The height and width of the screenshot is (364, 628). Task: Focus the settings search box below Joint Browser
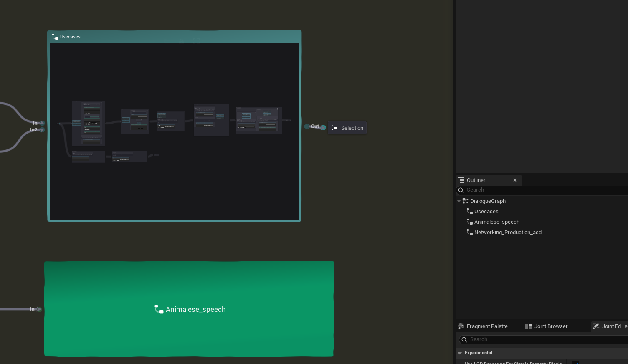tap(543, 339)
